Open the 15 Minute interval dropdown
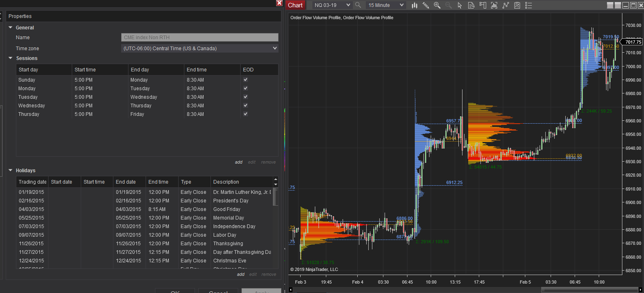Image resolution: width=644 pixels, height=293 pixels. 385,5
